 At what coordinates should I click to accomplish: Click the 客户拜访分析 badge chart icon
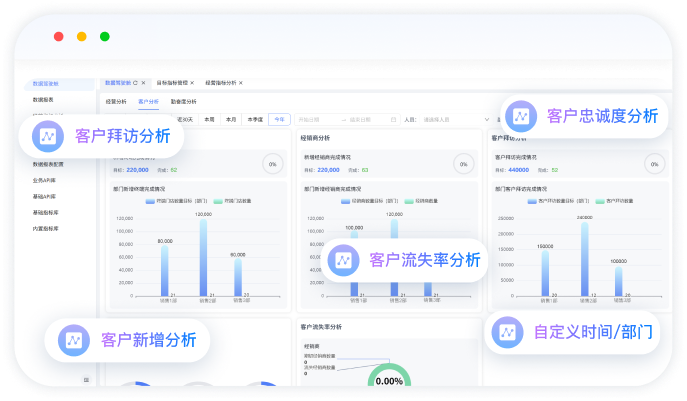click(46, 136)
